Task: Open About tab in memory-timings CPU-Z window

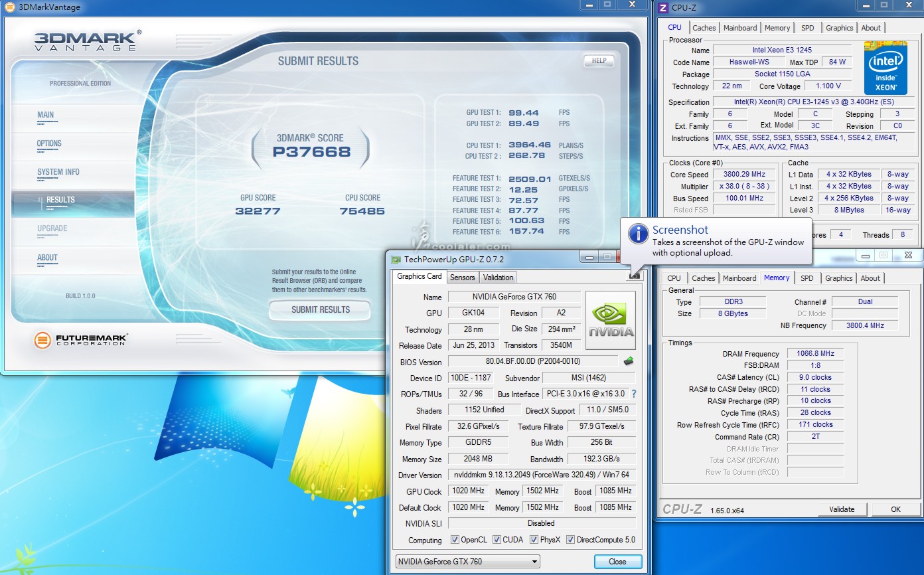Action: 870,278
